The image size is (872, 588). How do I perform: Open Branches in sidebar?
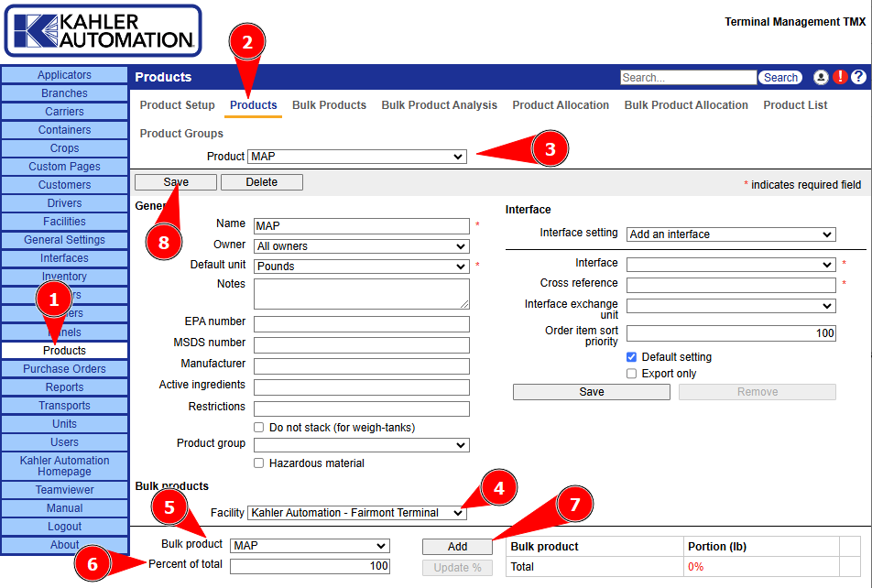coord(64,93)
